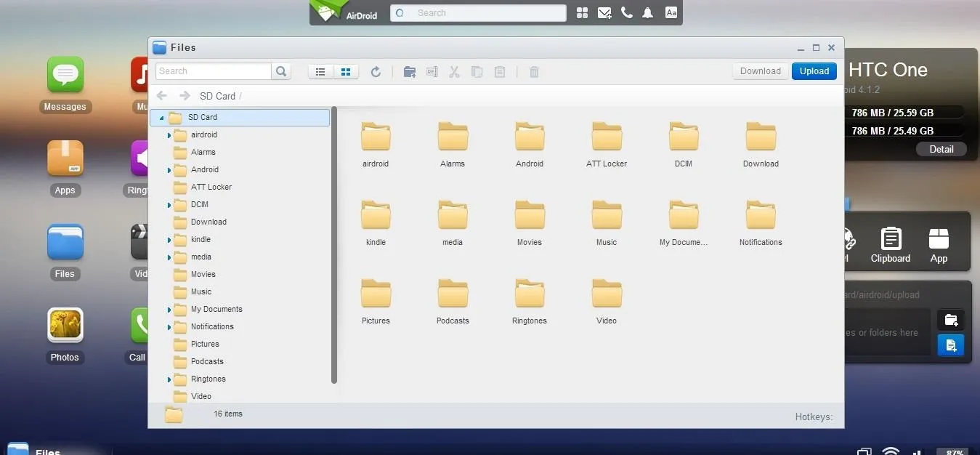
Task: Select Podcasts in the folder tree
Action: click(207, 361)
